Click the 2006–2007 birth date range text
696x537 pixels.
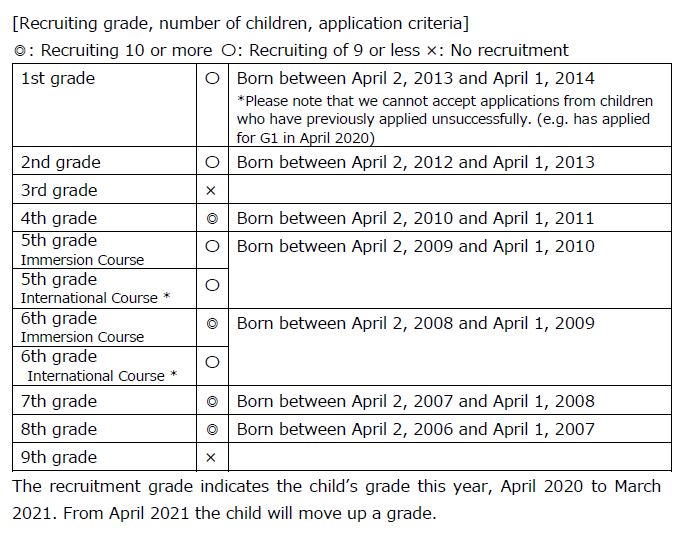click(415, 429)
